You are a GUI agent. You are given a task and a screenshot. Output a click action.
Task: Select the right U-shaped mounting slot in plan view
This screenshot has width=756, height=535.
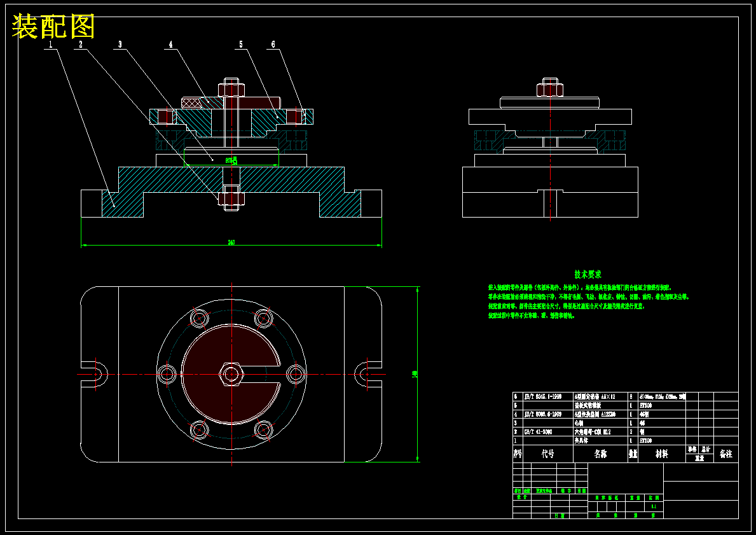coord(368,374)
